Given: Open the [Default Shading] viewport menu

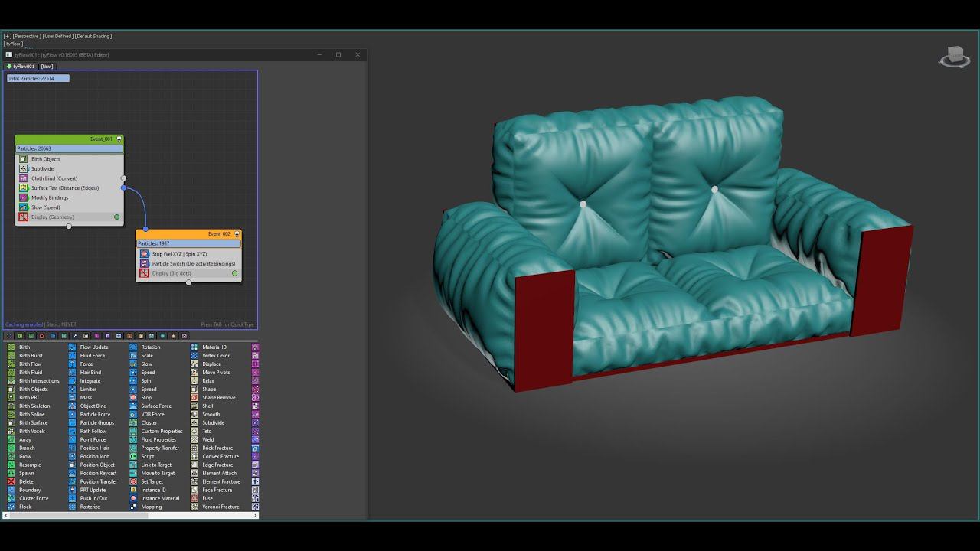Looking at the screenshot, I should click(x=93, y=37).
